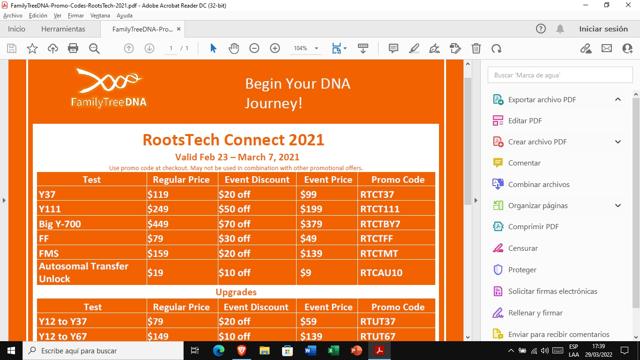The height and width of the screenshot is (360, 640).
Task: Open Microsoft Edge from the taskbar
Action: [218, 351]
